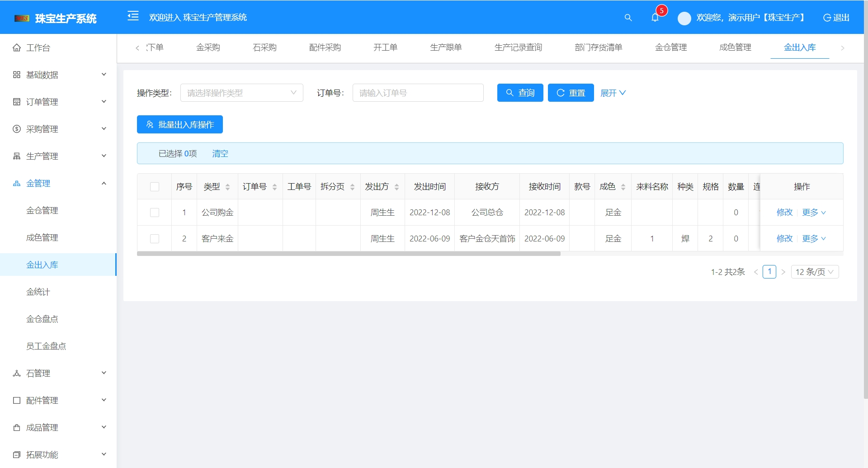Switch to the 生产跟单 tab
Screen dimensions: 868x468
446,47
